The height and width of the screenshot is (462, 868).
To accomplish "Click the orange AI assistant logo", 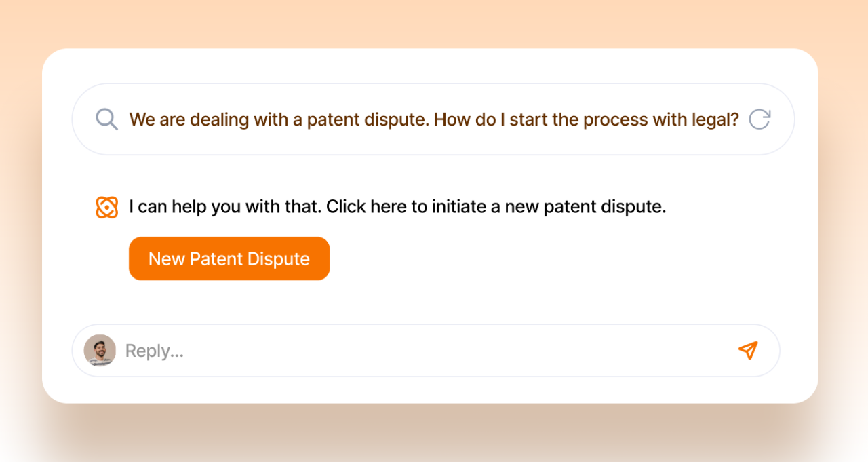I will 106,207.
